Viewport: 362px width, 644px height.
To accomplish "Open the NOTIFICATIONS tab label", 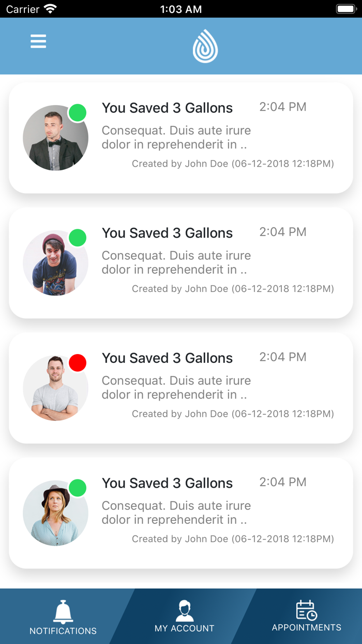I will [x=63, y=631].
